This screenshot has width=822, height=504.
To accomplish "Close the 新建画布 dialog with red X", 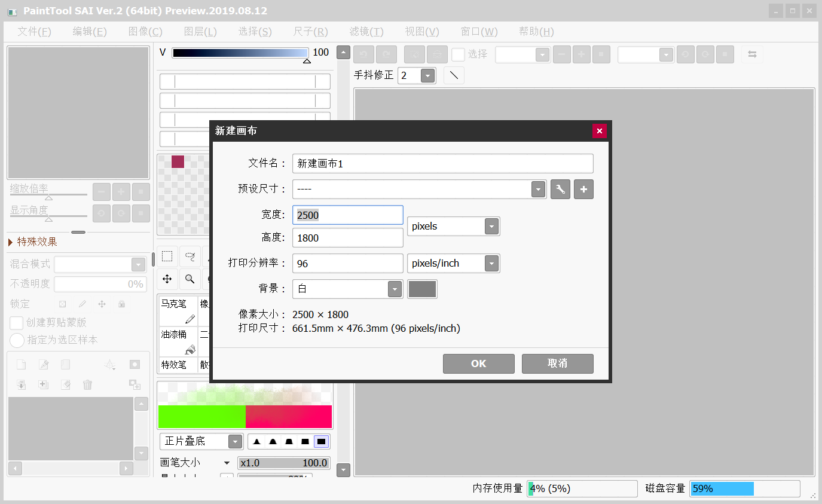I will [600, 131].
